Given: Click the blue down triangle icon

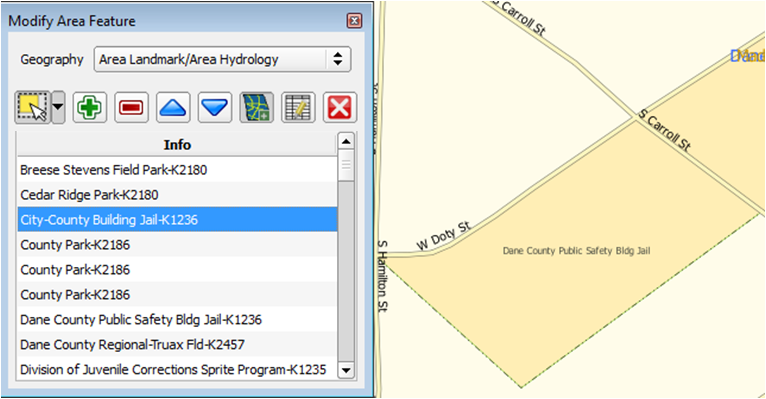Looking at the screenshot, I should pyautogui.click(x=215, y=107).
